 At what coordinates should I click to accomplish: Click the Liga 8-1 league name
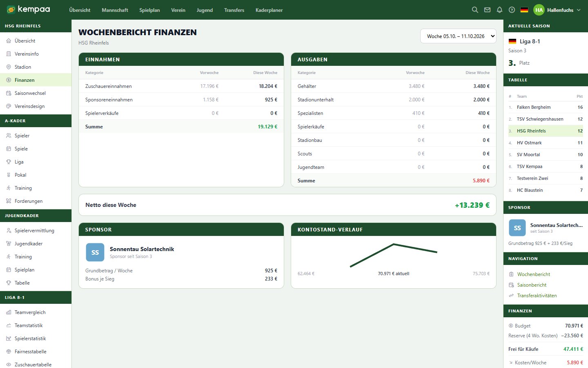pyautogui.click(x=530, y=41)
